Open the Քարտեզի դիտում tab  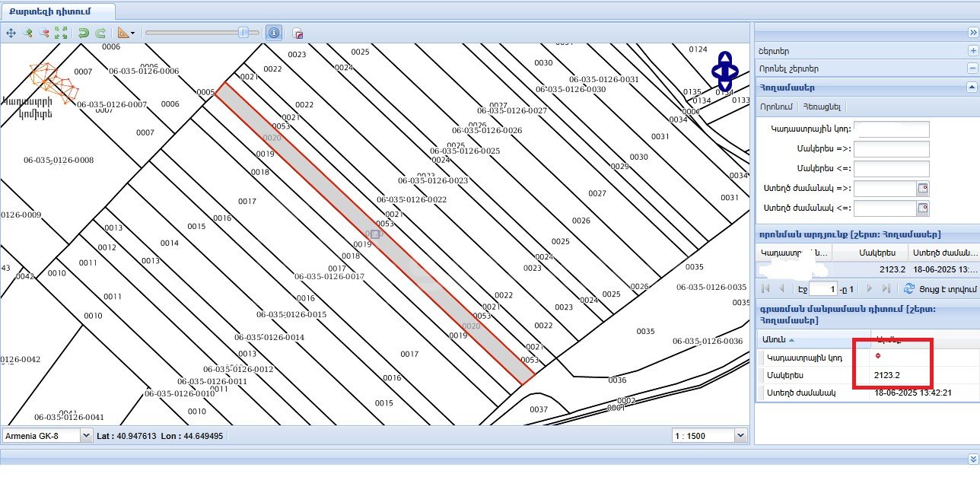pos(58,11)
